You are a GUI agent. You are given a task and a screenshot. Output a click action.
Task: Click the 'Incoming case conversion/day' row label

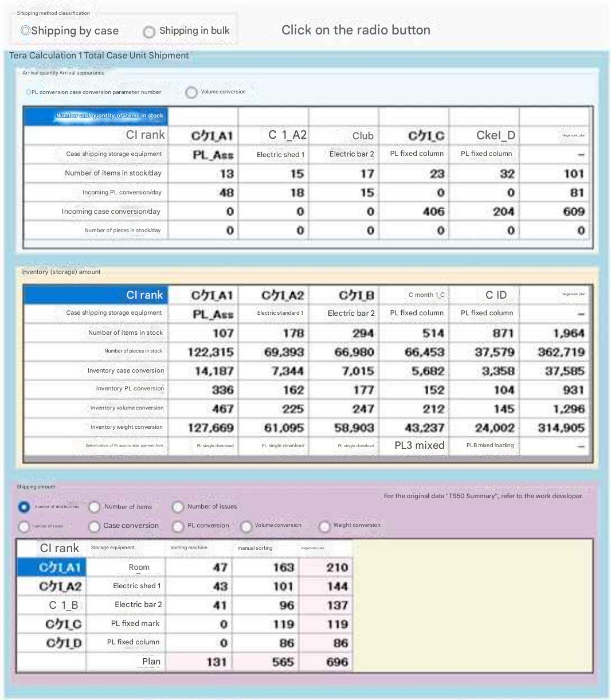pos(111,212)
